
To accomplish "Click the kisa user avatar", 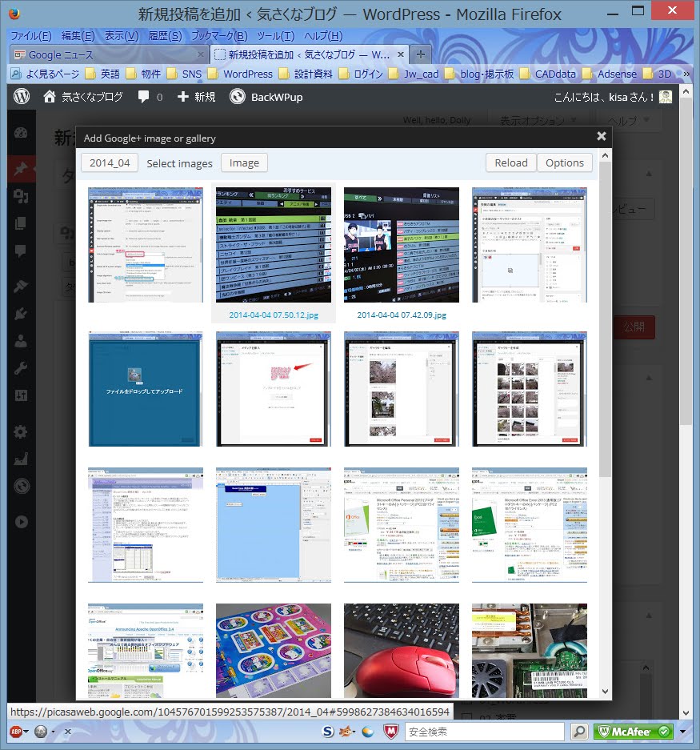I will 665,97.
